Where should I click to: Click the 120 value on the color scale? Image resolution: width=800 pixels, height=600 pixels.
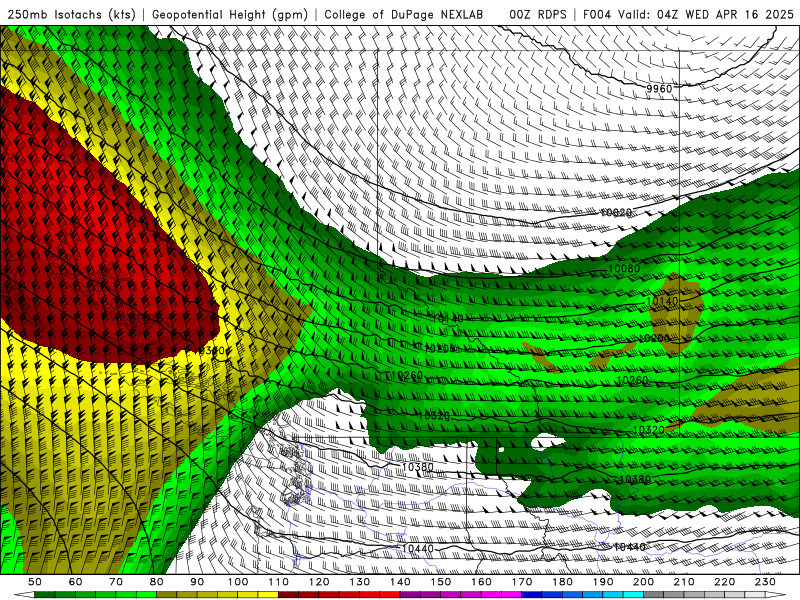pyautogui.click(x=319, y=582)
